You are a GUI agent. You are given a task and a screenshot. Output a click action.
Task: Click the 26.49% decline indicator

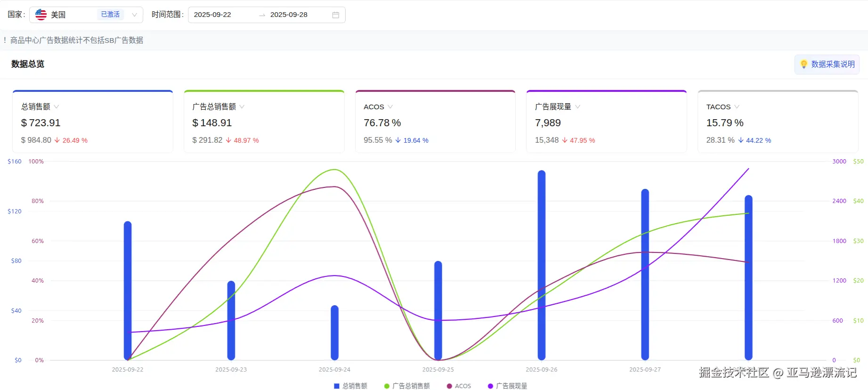[71, 140]
